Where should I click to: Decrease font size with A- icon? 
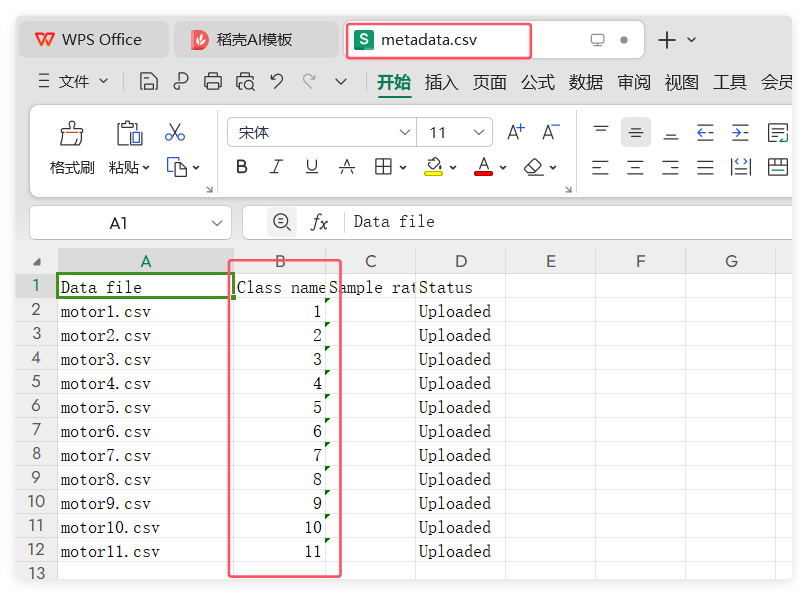coord(551,132)
